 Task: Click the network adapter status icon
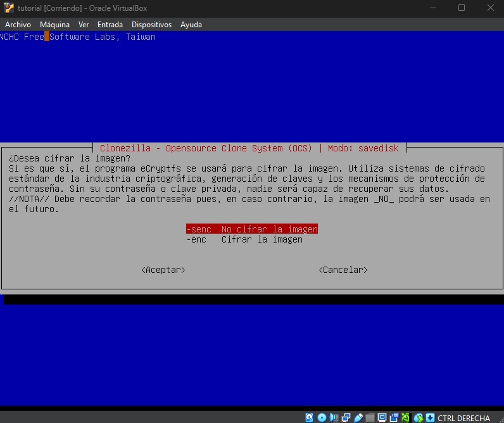(346, 417)
